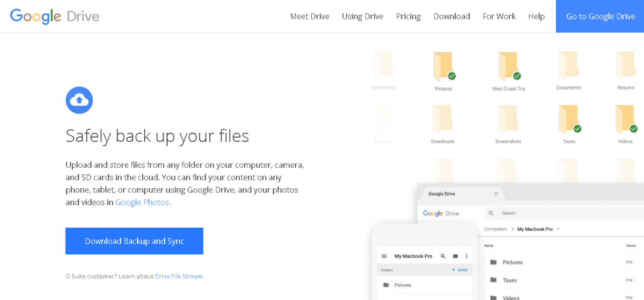Click the search magnifier icon in Drive window
Image resolution: width=644 pixels, height=300 pixels.
pos(491,213)
